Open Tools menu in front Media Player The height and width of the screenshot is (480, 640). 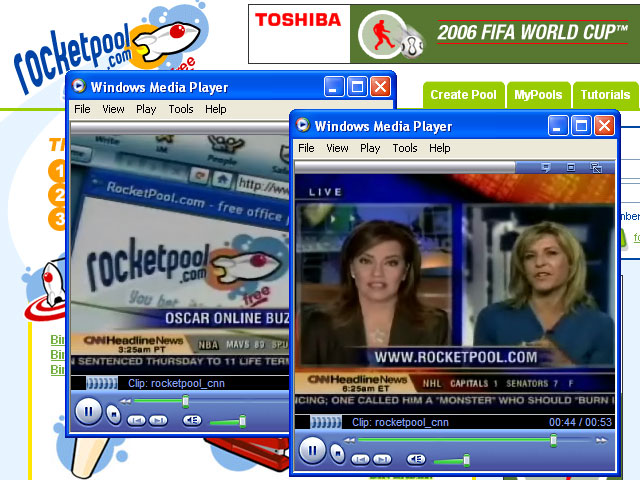coord(405,148)
